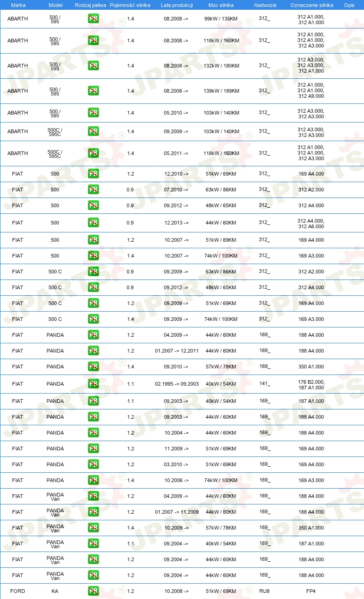Select the KA model cell
Image resolution: width=364 pixels, height=599 pixels.
pyautogui.click(x=55, y=591)
